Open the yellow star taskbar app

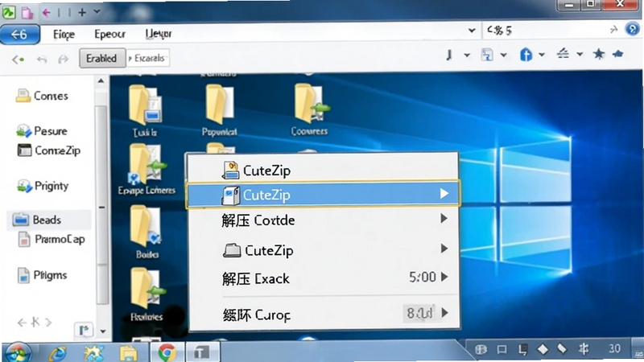93,352
